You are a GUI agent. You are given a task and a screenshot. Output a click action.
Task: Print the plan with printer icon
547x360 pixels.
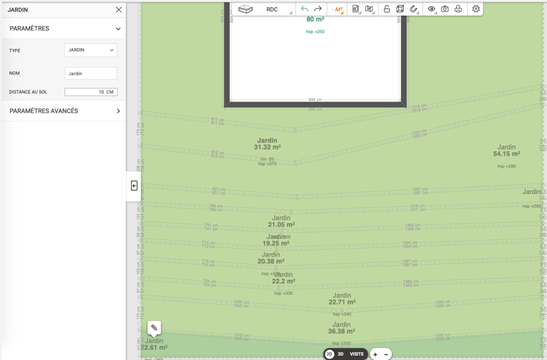pos(458,9)
